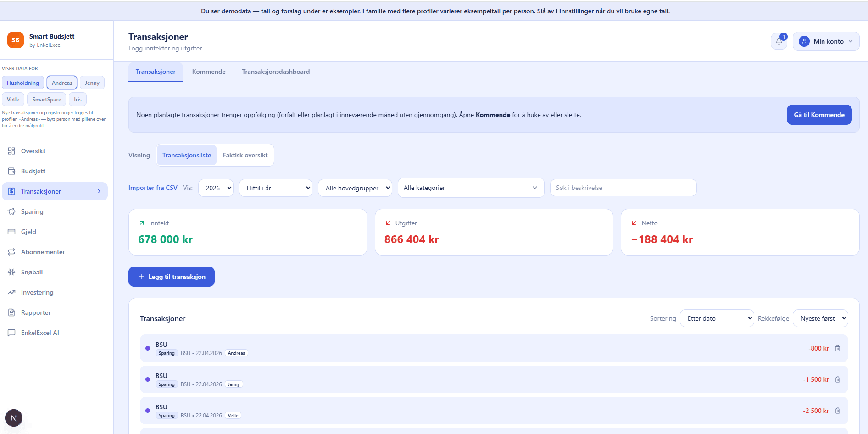Open the Transaksjonsdashboard tab

pos(276,72)
